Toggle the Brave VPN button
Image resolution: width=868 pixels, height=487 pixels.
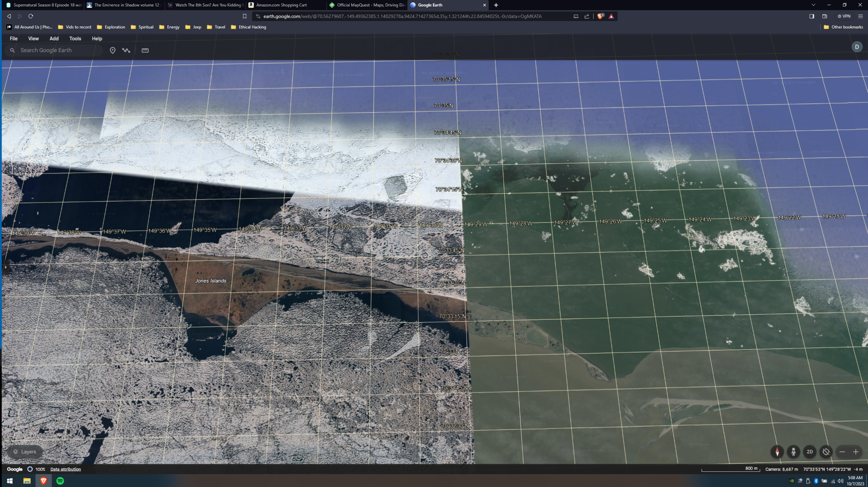point(844,16)
